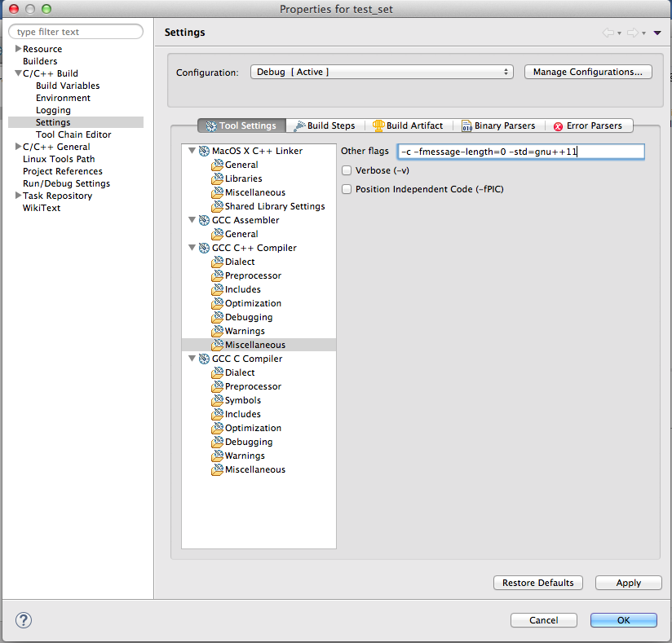672x643 pixels.
Task: Click the back navigation arrow icon
Action: coord(608,33)
